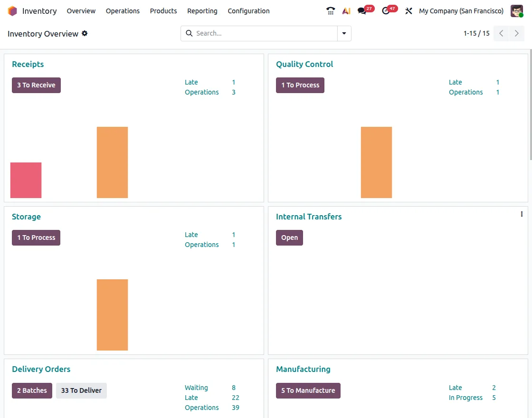Switch to the Operations menu

[123, 10]
